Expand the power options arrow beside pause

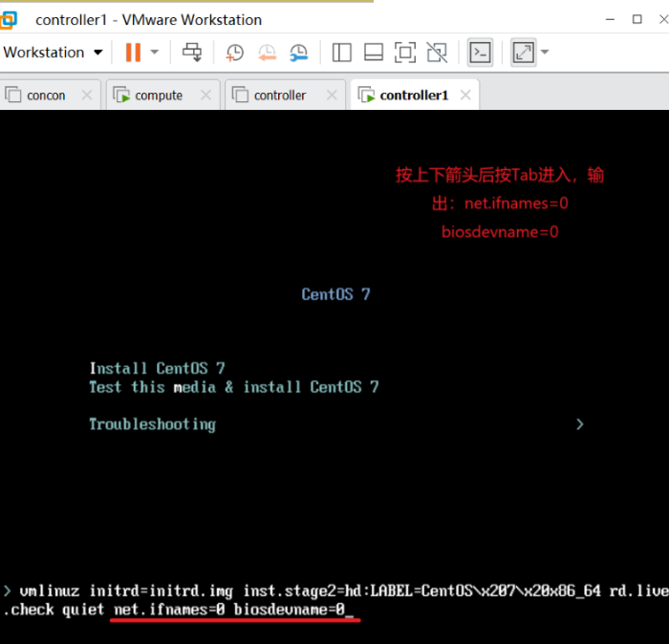coord(155,53)
